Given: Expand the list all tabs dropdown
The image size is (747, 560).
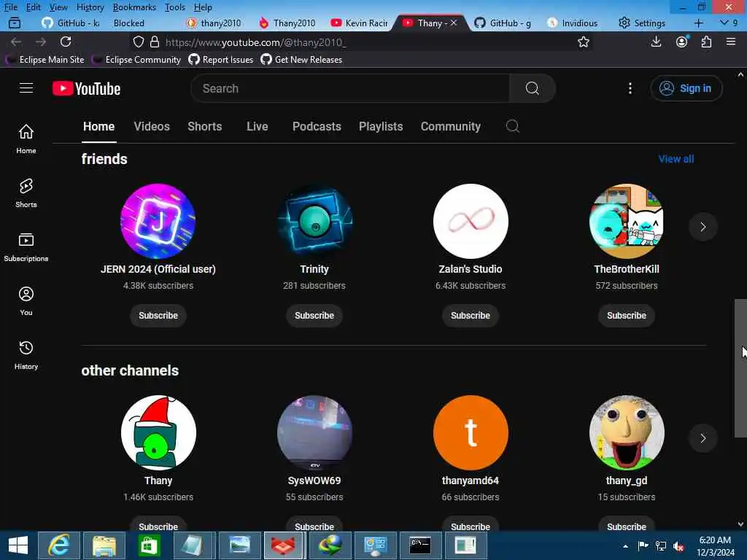Looking at the screenshot, I should [x=724, y=23].
